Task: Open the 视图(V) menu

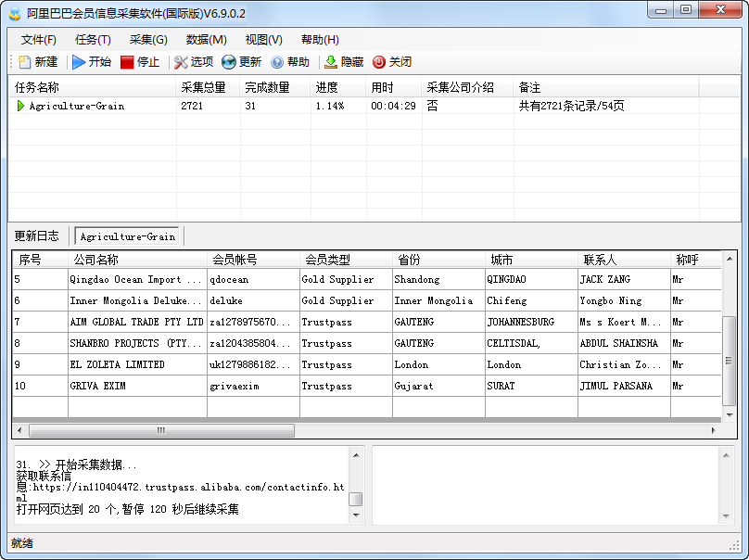Action: (x=263, y=40)
